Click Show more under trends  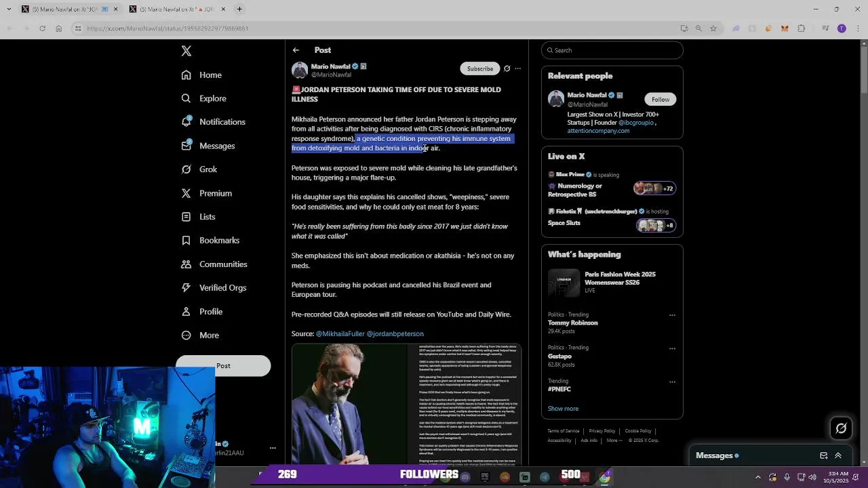coord(563,409)
